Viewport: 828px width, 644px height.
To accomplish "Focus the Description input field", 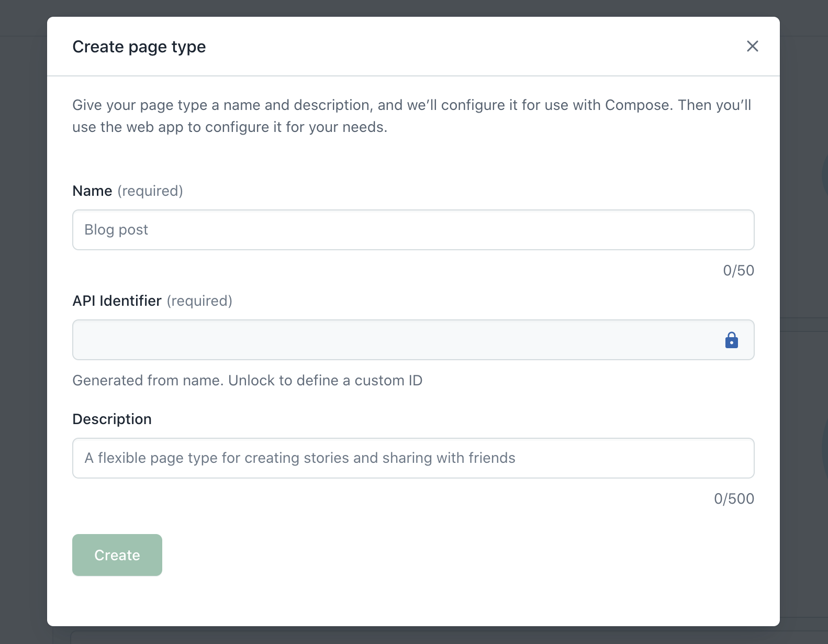I will click(x=413, y=458).
